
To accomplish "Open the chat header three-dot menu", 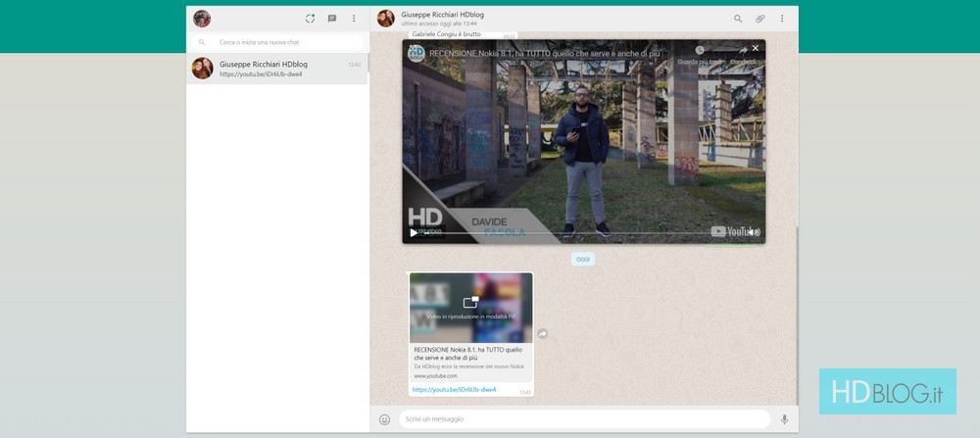I will point(781,19).
